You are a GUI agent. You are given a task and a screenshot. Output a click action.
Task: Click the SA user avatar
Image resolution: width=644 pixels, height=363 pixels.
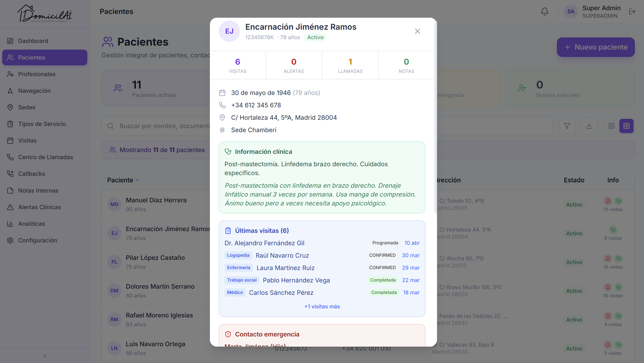571,12
